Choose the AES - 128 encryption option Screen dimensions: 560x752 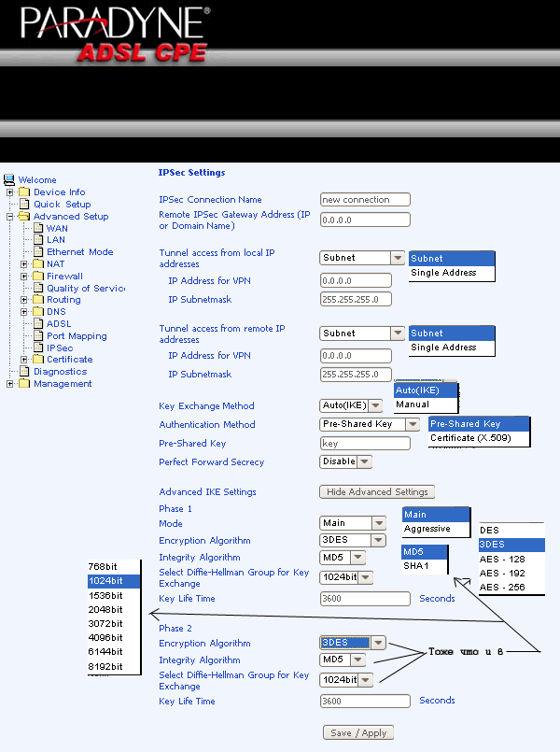[511, 560]
